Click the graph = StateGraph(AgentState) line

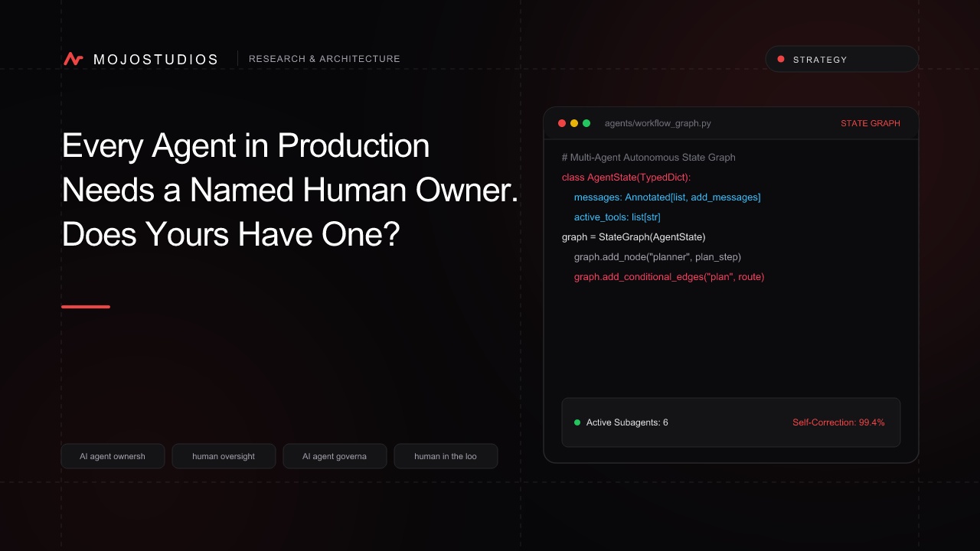coord(634,237)
